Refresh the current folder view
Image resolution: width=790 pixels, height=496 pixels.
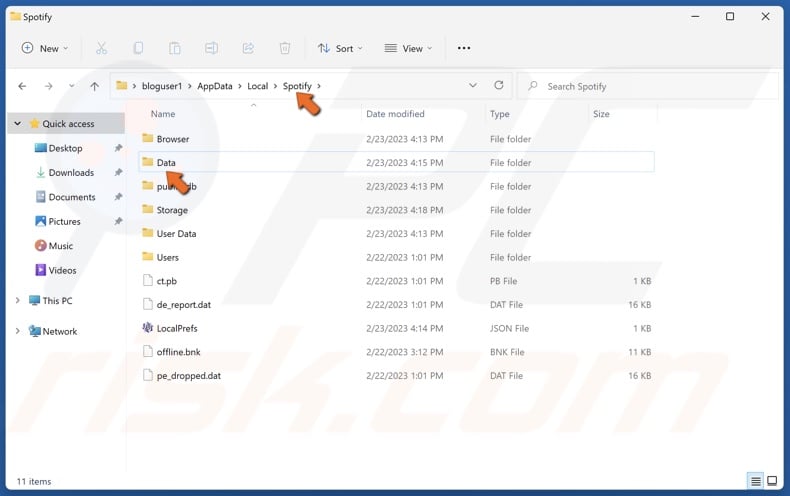(x=499, y=86)
